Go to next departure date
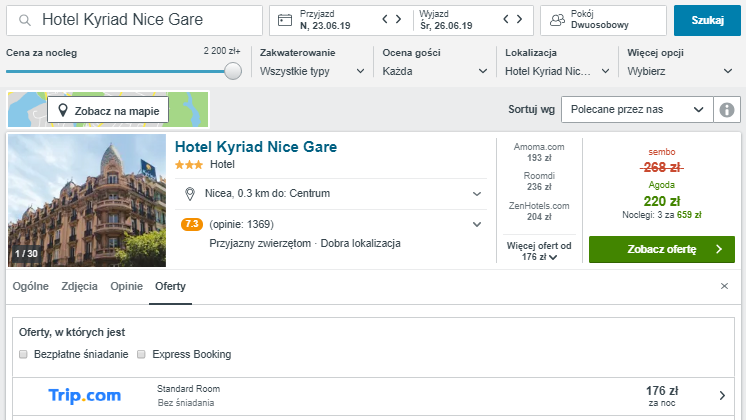The width and height of the screenshot is (746, 420). coord(520,19)
